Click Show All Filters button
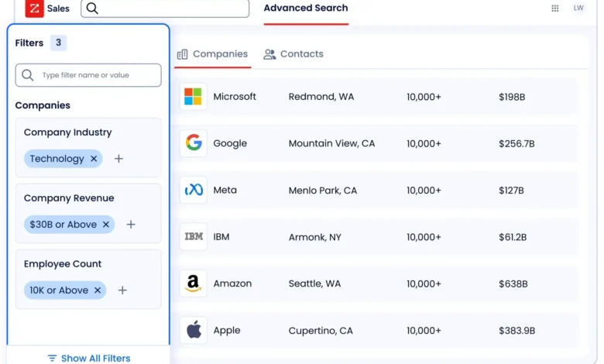Image resolution: width=604 pixels, height=364 pixels. point(88,358)
